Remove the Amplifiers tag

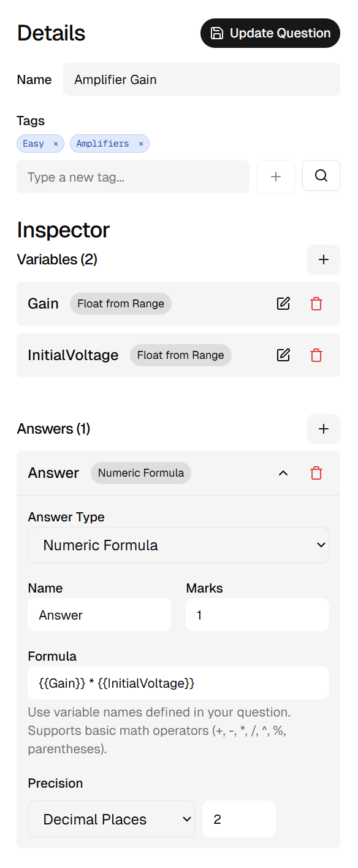tap(140, 143)
